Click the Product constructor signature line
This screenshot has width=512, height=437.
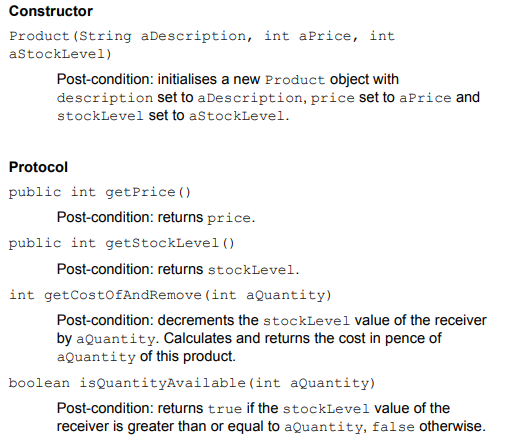[202, 36]
